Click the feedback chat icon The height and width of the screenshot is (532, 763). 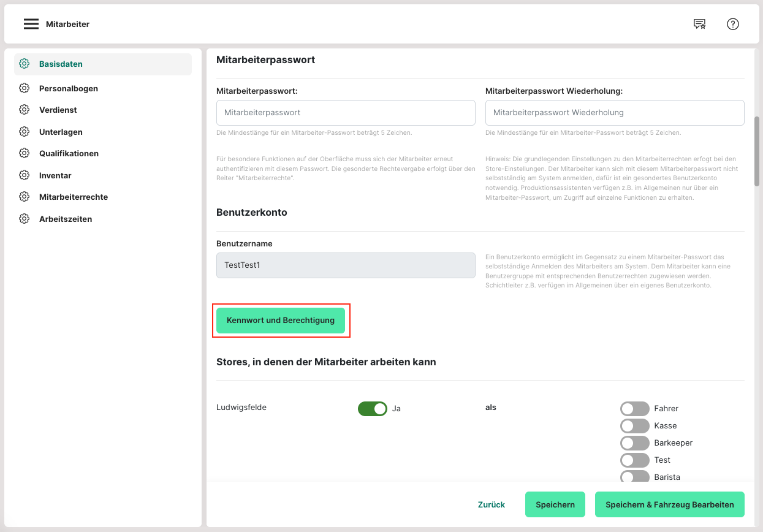[x=699, y=24]
